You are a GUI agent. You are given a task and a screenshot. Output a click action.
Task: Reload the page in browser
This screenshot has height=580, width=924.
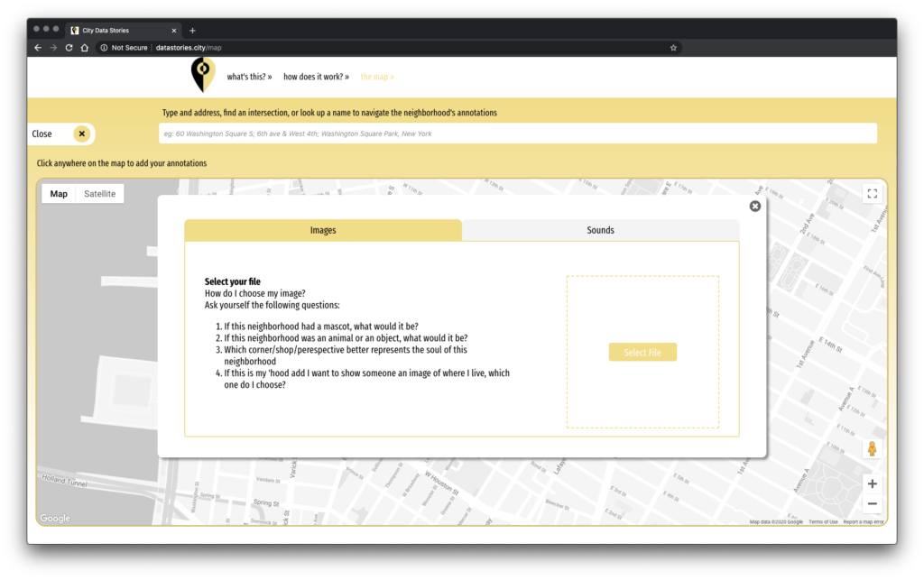[x=69, y=48]
